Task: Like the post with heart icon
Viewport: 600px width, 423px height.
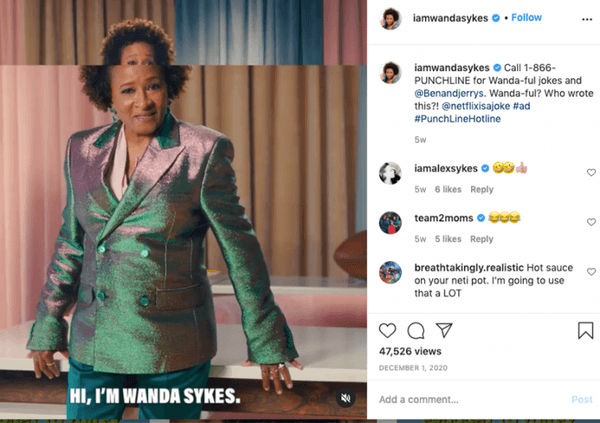Action: 387,330
